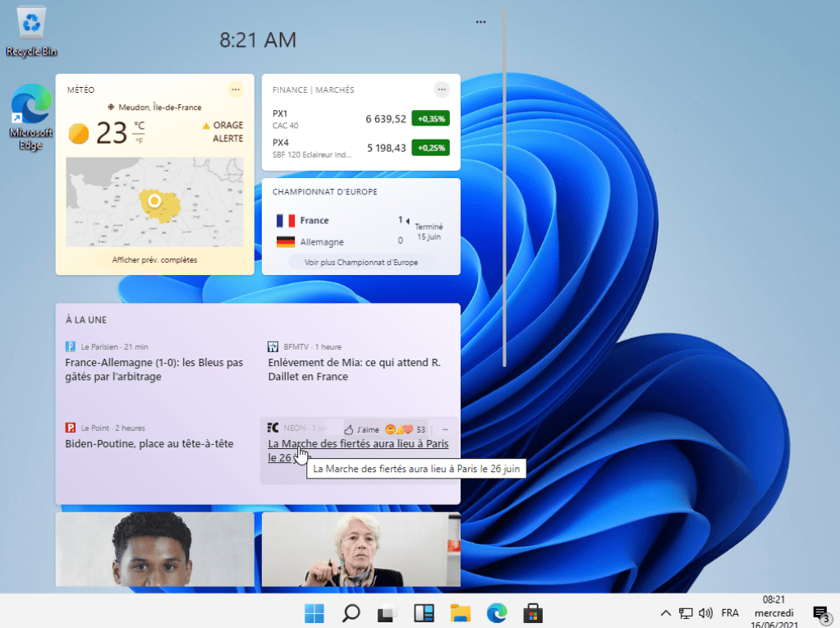
Task: Launch Microsoft Store from the taskbar
Action: [x=533, y=612]
